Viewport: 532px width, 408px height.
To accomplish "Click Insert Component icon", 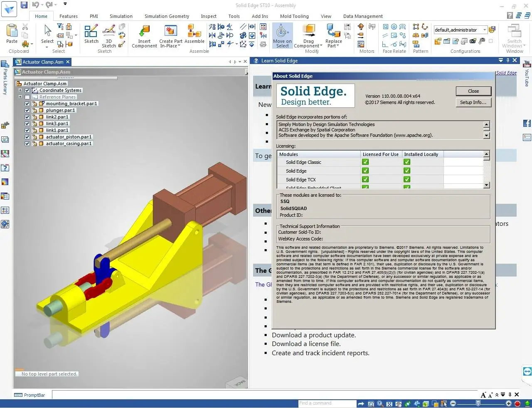I will (144, 31).
